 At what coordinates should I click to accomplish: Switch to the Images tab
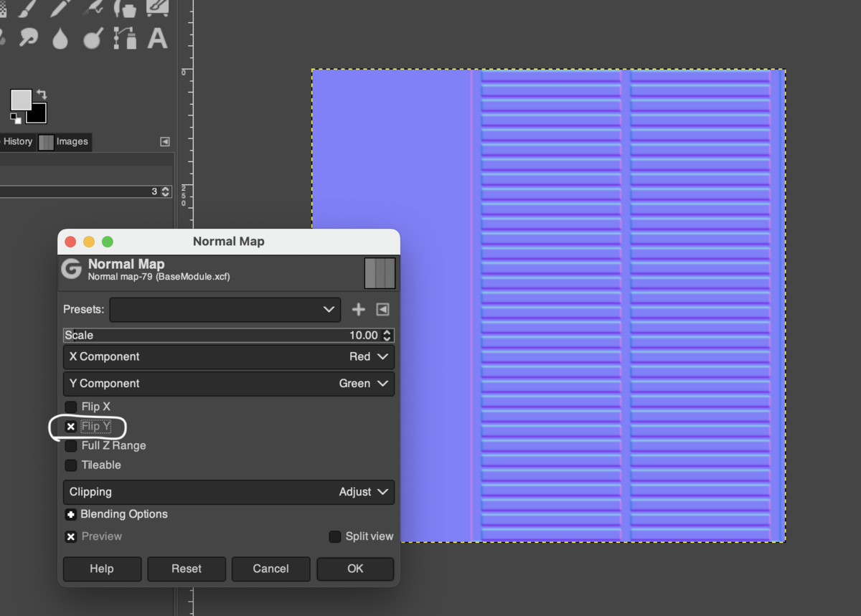point(64,141)
